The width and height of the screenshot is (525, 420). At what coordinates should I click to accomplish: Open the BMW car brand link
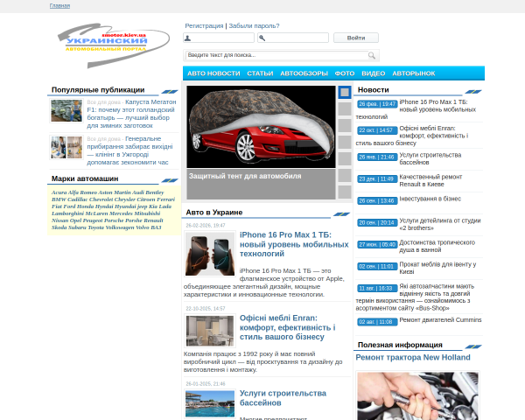click(59, 199)
